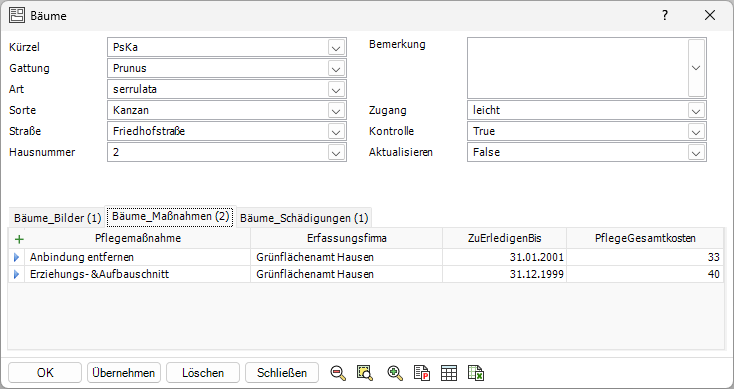The width and height of the screenshot is (734, 389).
Task: Click the PDF report export icon
Action: (422, 373)
